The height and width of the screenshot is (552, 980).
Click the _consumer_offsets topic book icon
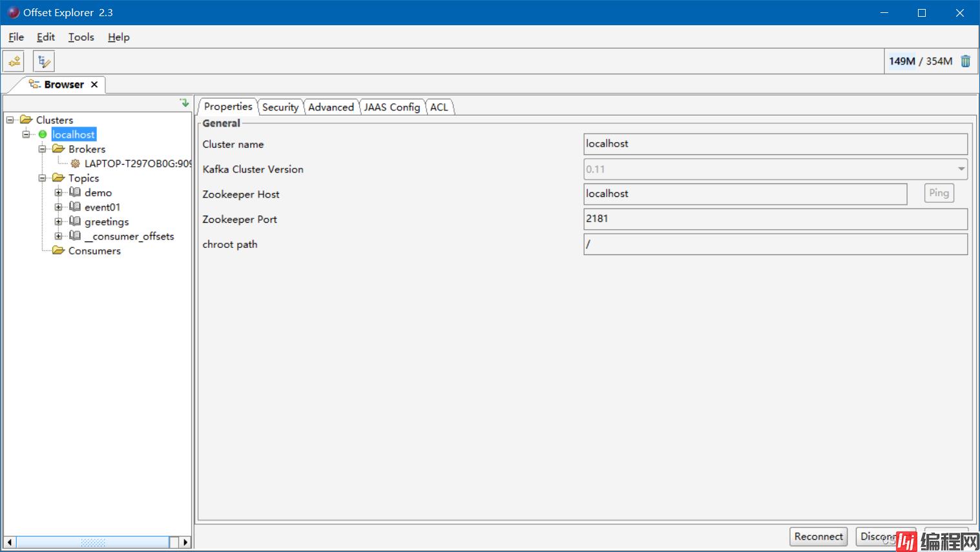[x=75, y=236]
